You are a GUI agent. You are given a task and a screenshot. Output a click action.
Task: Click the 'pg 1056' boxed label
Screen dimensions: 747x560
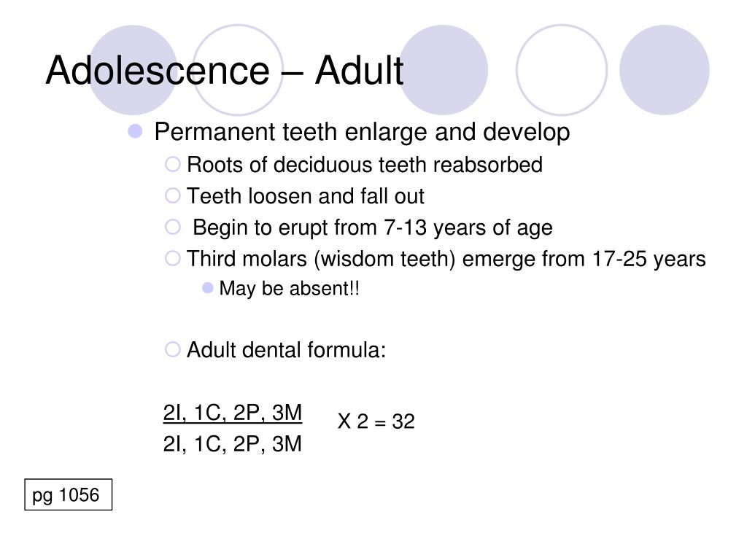pyautogui.click(x=68, y=495)
